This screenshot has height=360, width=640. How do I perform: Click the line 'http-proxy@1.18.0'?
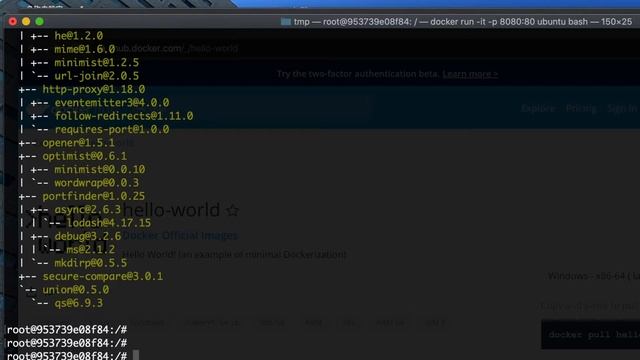[94, 89]
